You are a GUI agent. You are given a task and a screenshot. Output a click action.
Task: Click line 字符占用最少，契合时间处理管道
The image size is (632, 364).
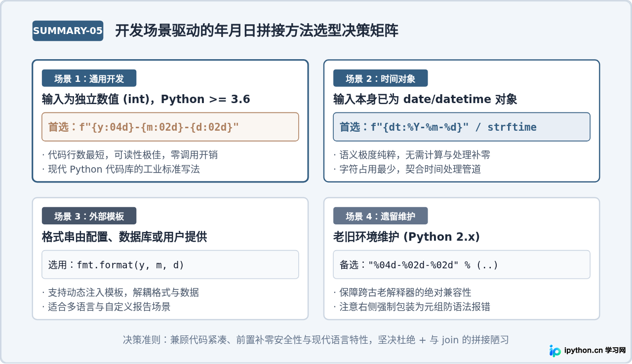pos(407,169)
